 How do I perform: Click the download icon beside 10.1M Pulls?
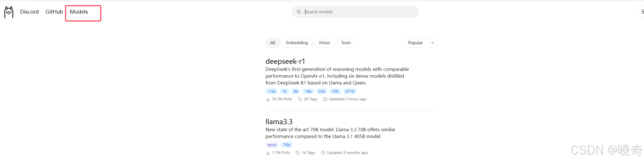point(268,99)
